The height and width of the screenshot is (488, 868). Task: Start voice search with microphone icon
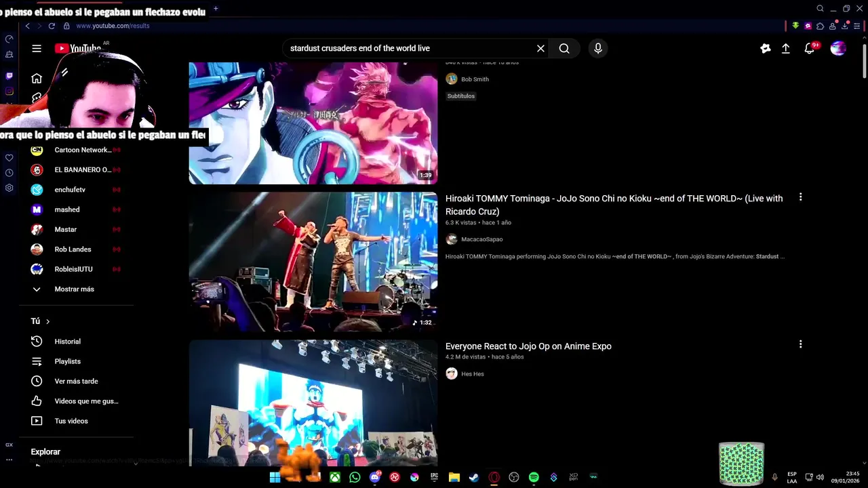(597, 48)
